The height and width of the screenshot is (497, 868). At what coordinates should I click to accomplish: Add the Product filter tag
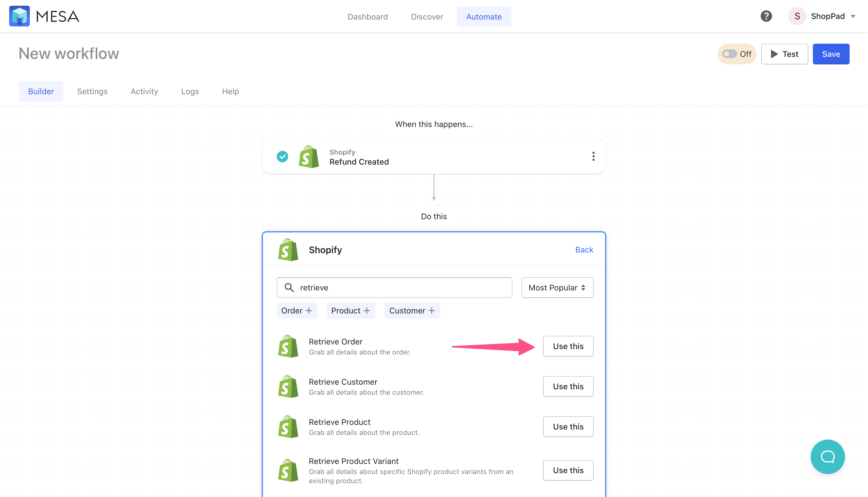(x=350, y=310)
